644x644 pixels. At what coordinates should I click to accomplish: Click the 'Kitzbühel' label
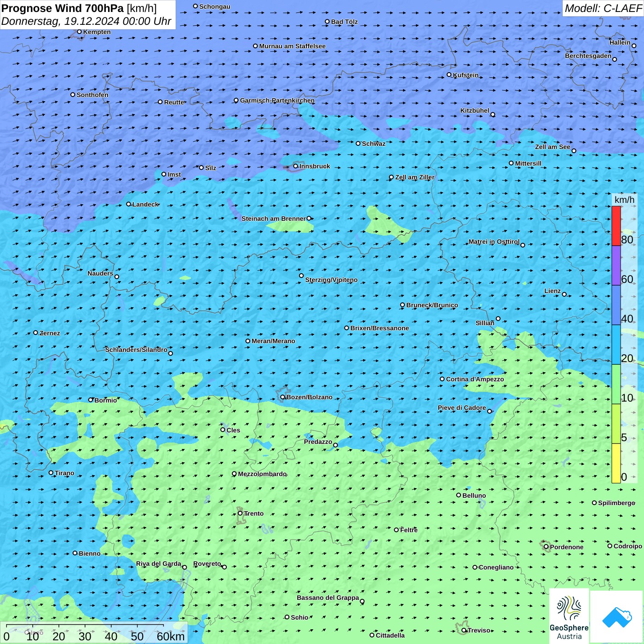[475, 110]
